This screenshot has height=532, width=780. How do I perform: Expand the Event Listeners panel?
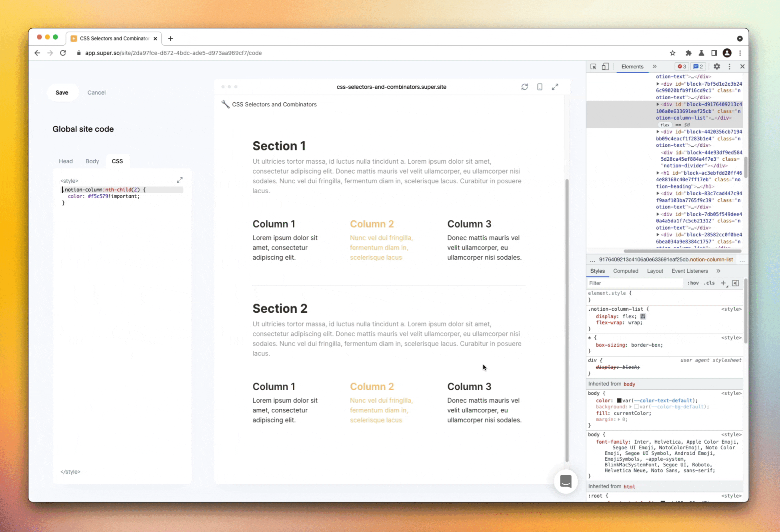pos(690,271)
